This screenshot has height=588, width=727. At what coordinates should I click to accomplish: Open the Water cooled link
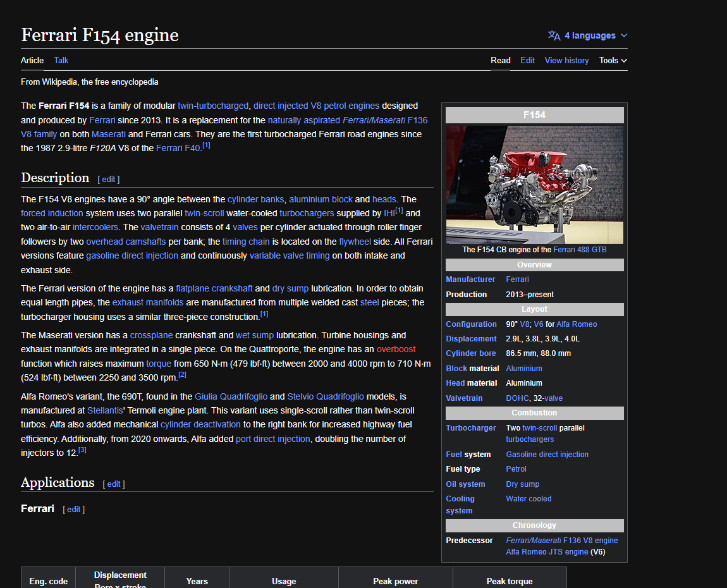pos(528,498)
